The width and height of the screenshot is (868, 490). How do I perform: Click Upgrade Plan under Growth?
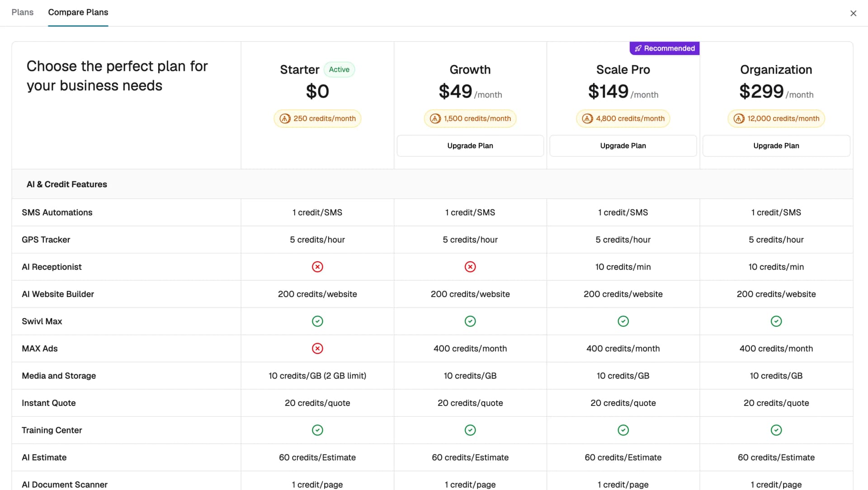470,146
